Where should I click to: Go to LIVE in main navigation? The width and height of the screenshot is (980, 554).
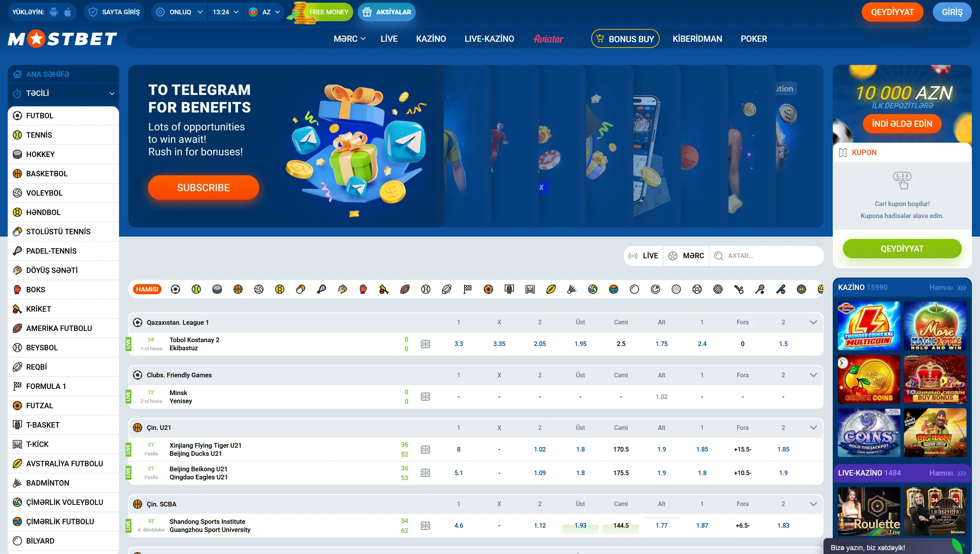point(389,39)
